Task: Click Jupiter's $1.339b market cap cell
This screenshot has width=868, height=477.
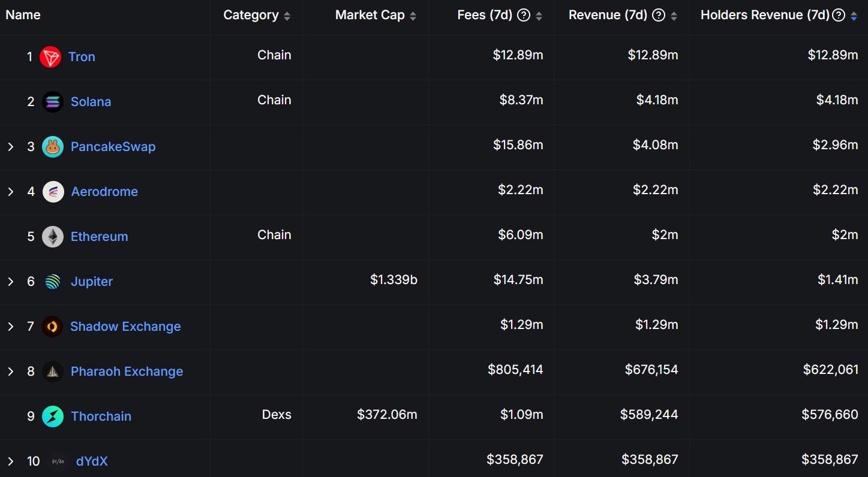Action: pyautogui.click(x=394, y=280)
